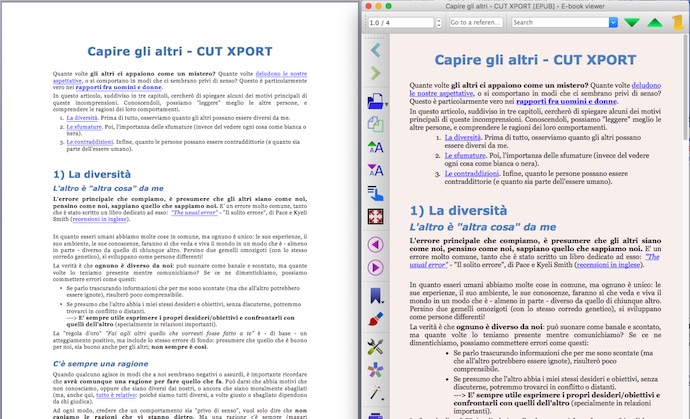This screenshot has height=419, width=690.
Task: Click left window title 'Capire gli altri - CUT XPORT'
Action: point(180,51)
